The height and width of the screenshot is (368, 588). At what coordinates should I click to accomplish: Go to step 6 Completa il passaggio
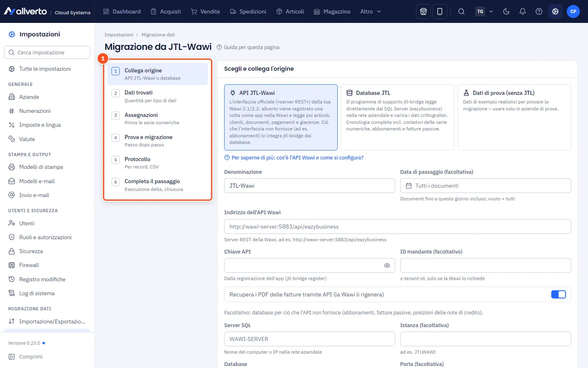pos(158,185)
